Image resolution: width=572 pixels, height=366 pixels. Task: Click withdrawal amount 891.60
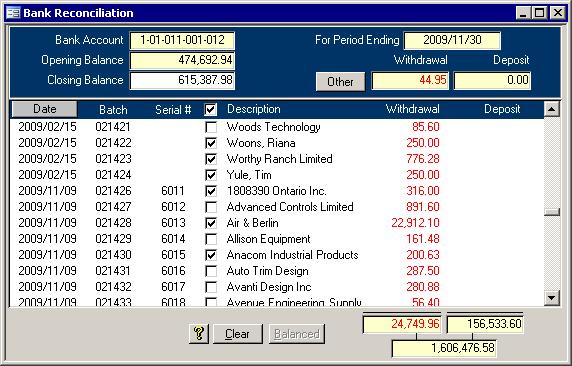tap(423, 207)
